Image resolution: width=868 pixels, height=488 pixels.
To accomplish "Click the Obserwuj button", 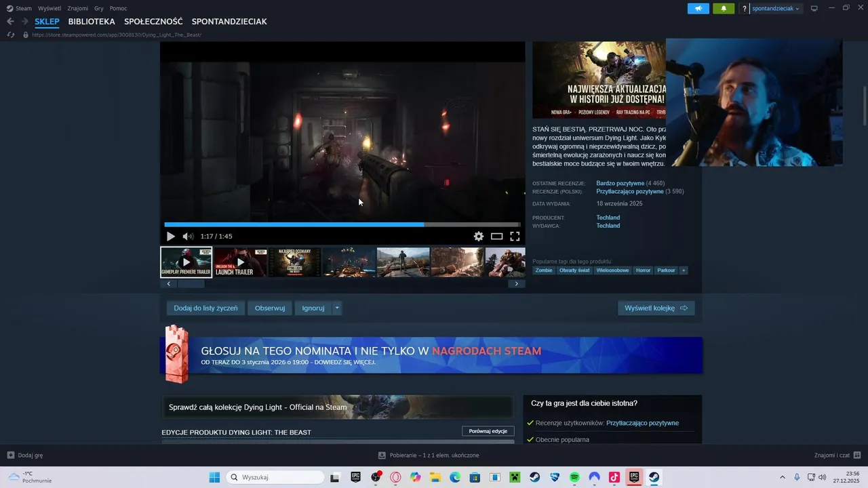I will 270,308.
